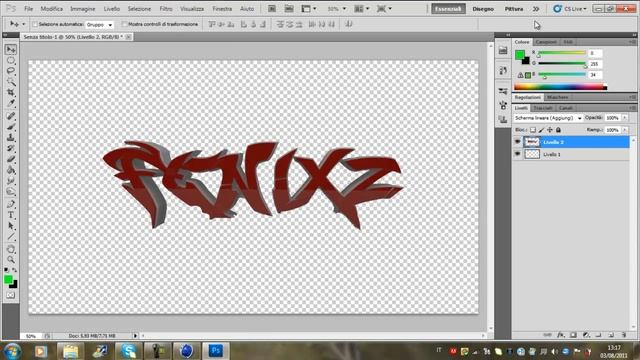Close the Senza titolo-1 document tab
Viewport: 640px width, 360px height.
128,37
